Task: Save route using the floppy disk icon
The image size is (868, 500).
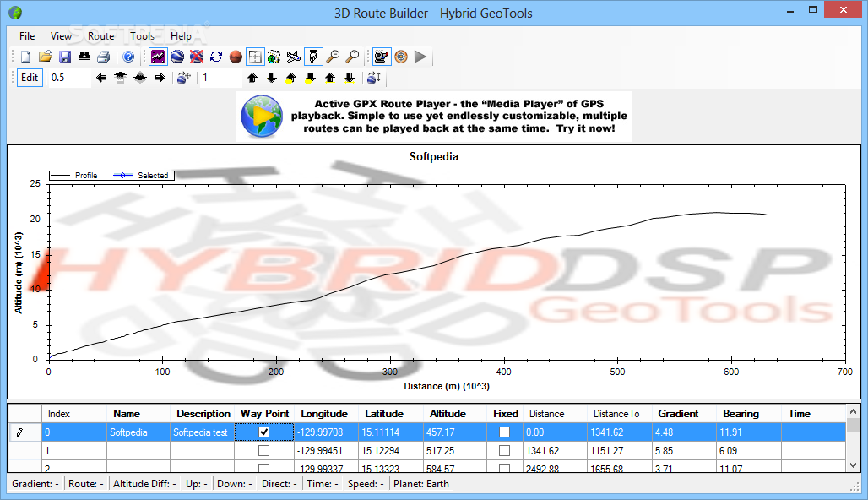Action: point(65,57)
